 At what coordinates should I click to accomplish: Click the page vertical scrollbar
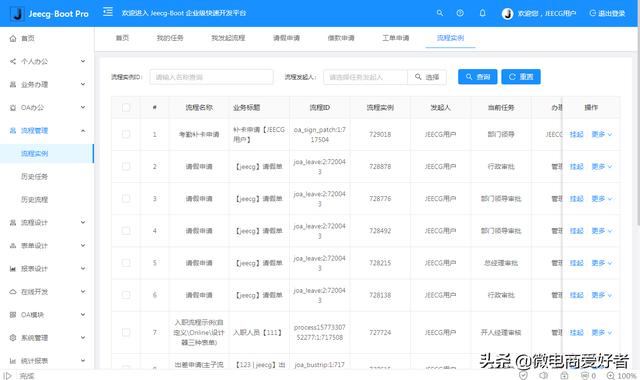(638, 127)
